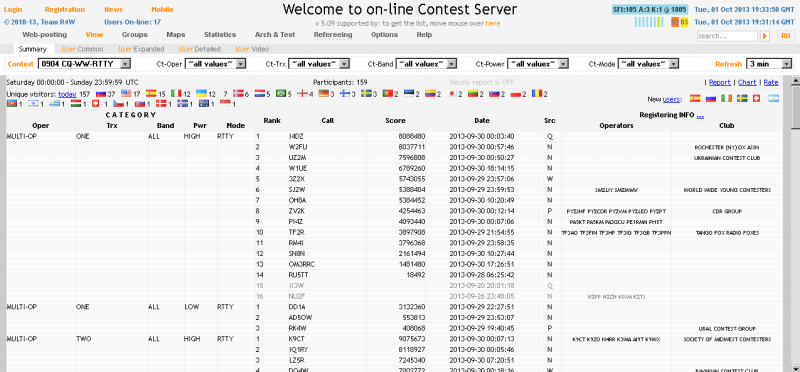Screen dimensions: 800x372
Task: Switch language with the RU button
Action: (x=785, y=36)
